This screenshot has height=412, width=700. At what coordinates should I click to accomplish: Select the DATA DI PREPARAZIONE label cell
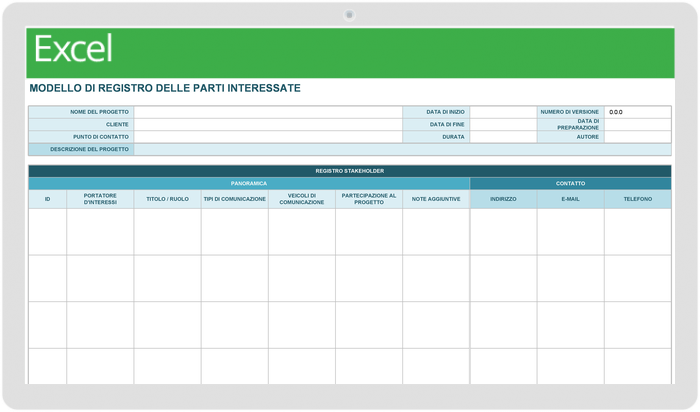(x=571, y=125)
